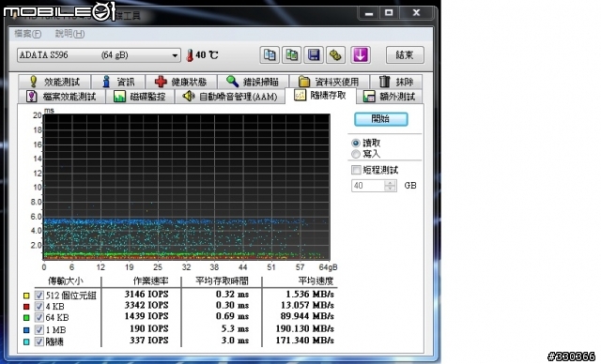
Task: Decrease GB value with stepper down arrow
Action: coord(391,189)
